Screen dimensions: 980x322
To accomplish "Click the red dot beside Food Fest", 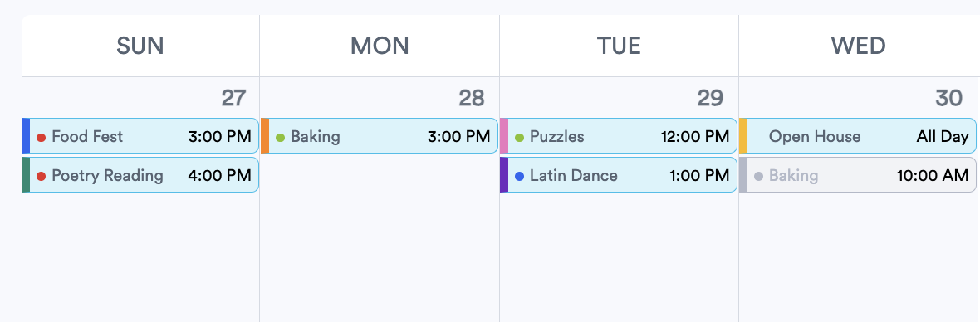I will [42, 137].
